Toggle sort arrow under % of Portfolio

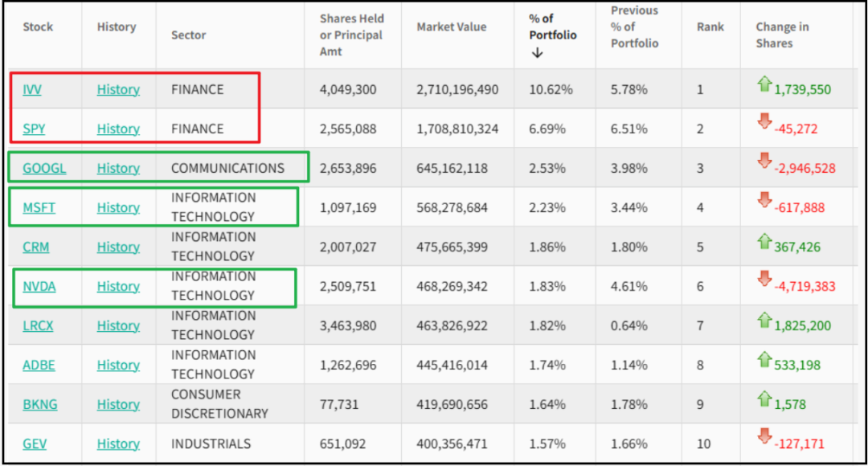538,53
